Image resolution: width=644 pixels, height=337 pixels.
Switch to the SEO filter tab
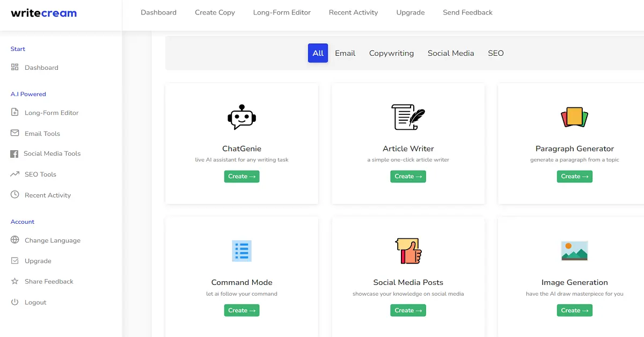(x=495, y=53)
